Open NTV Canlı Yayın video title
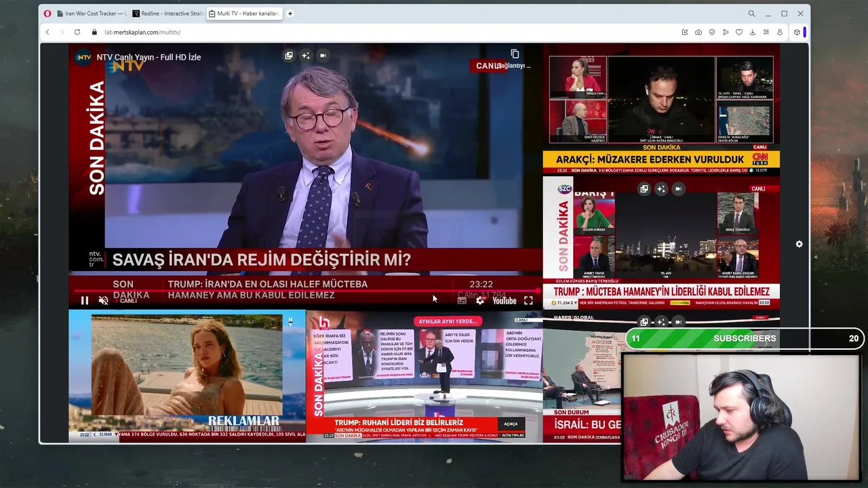 point(149,57)
